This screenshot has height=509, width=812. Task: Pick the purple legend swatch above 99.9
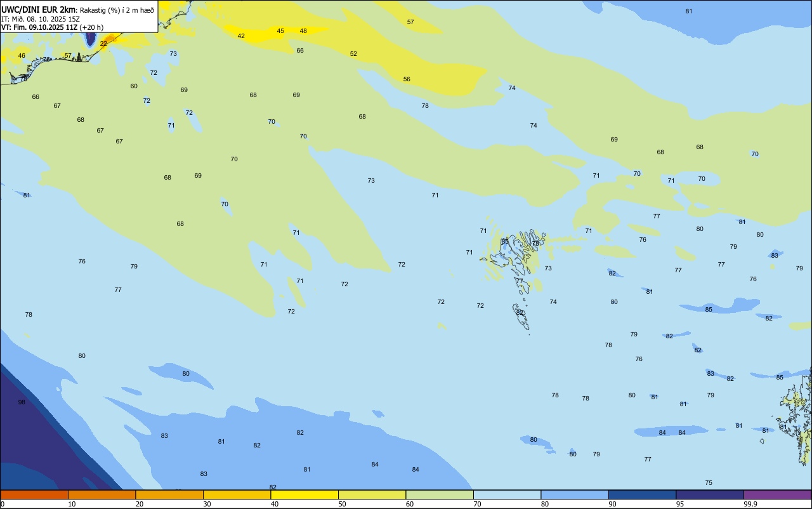pos(777,495)
